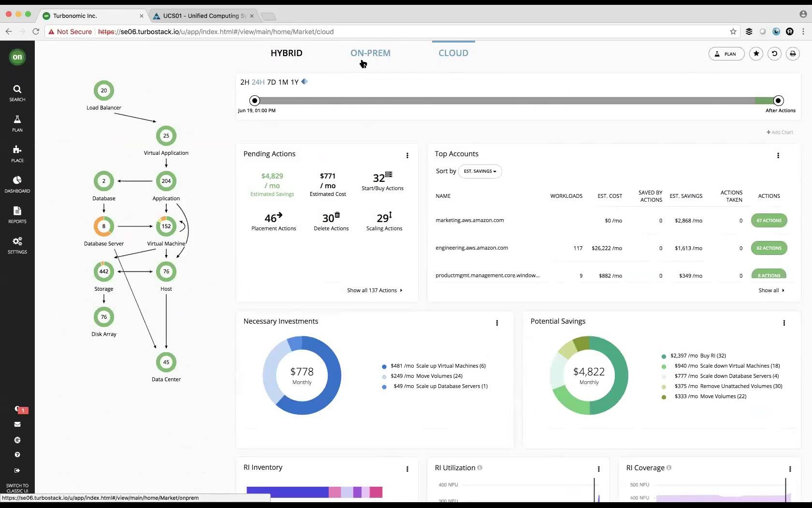
Task: Go back with the browser back arrow
Action: pos(9,31)
